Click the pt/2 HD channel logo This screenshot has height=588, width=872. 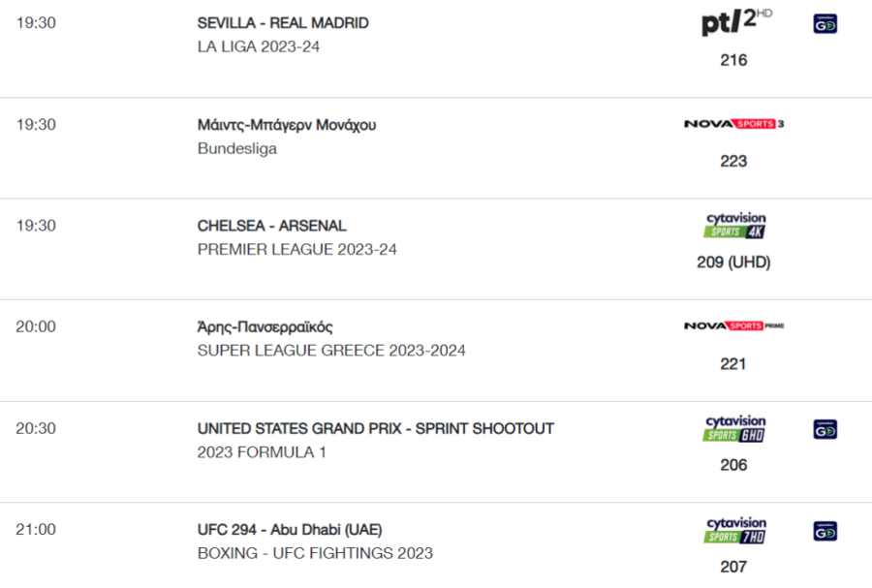[x=736, y=22]
